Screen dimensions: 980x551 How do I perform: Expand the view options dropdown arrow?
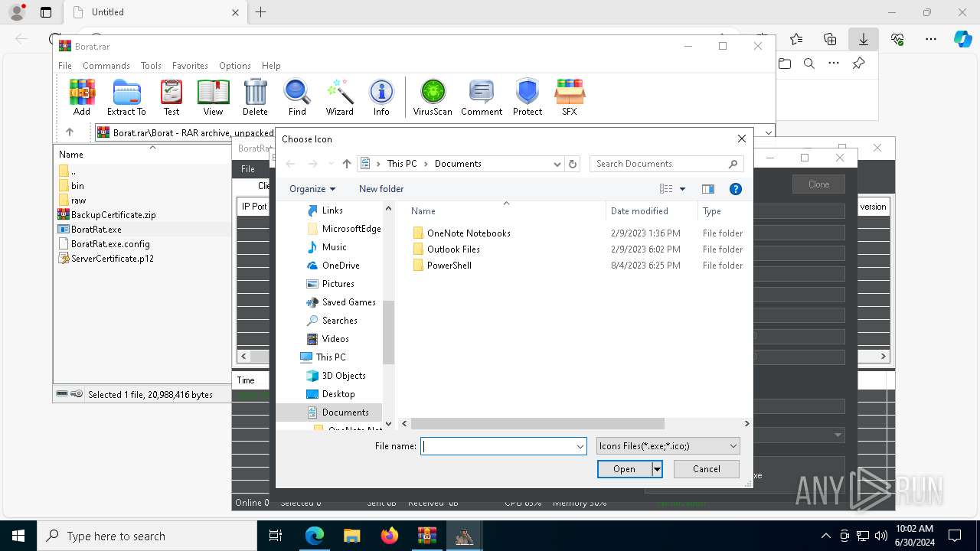(683, 189)
